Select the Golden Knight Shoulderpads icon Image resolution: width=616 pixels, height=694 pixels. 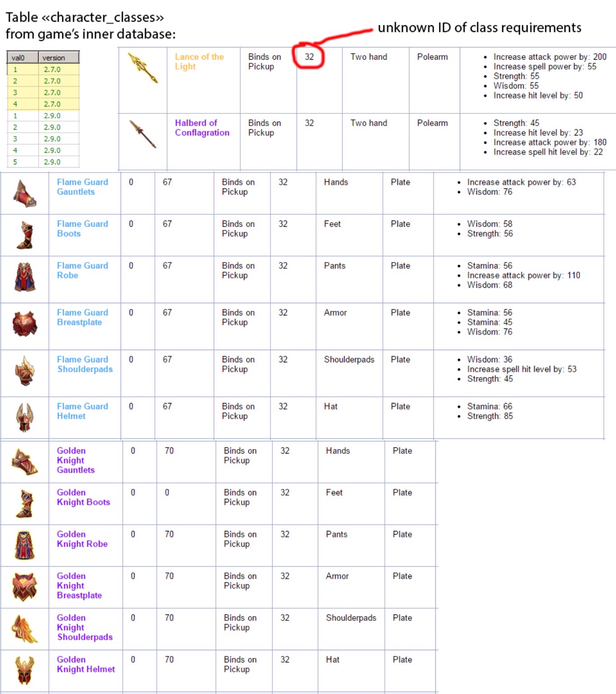(x=25, y=628)
